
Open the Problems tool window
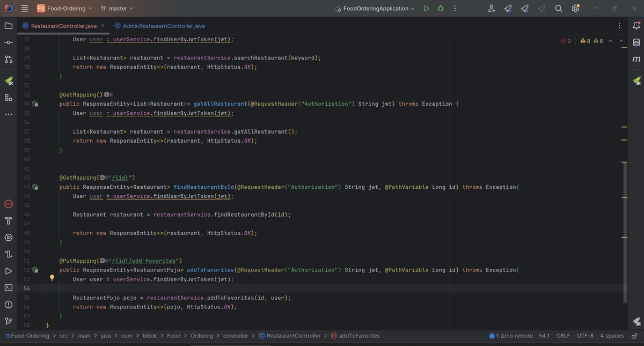(x=9, y=304)
